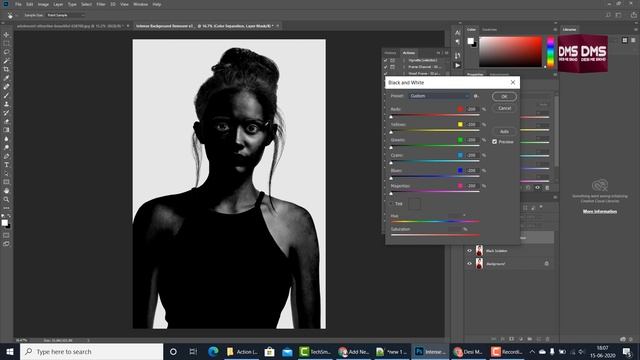Open the Layer menu
The height and width of the screenshot is (360, 640).
coord(58,4)
